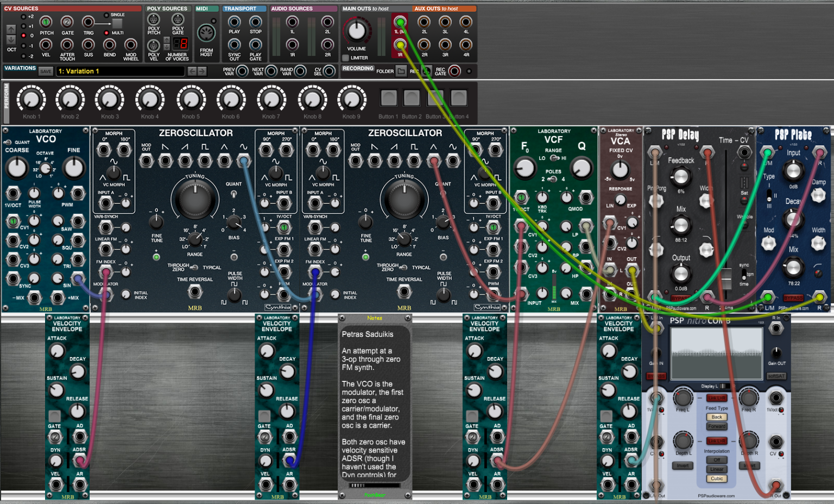Lower octave with the OCT down arrow
Viewport: 834px width, 504px height.
(x=11, y=40)
